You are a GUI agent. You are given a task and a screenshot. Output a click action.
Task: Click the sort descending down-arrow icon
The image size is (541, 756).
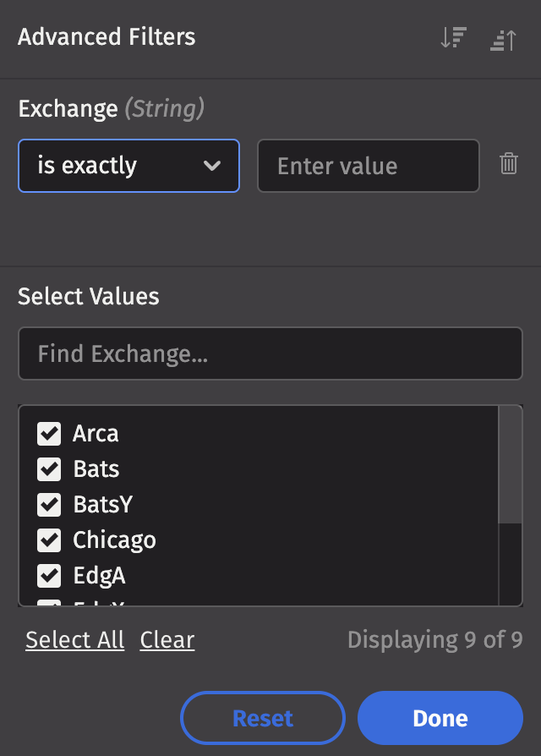(454, 39)
